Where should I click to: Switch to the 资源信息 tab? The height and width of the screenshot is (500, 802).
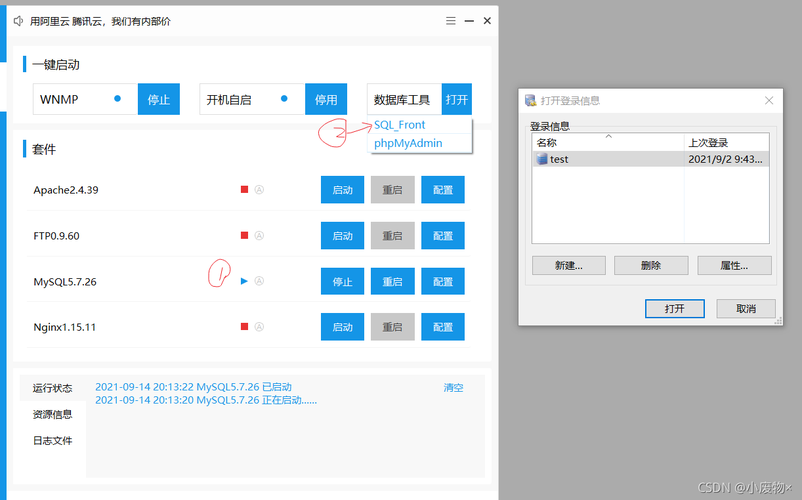[x=53, y=414]
